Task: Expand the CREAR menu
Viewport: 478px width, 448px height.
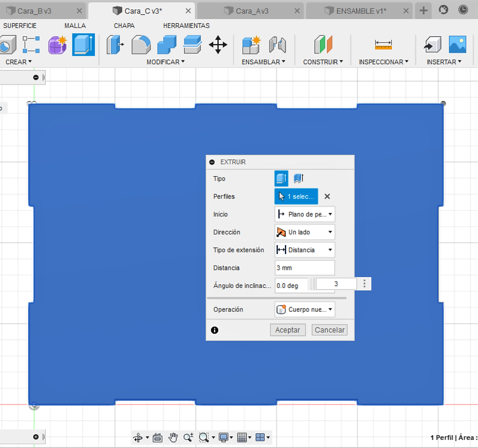Action: 19,62
